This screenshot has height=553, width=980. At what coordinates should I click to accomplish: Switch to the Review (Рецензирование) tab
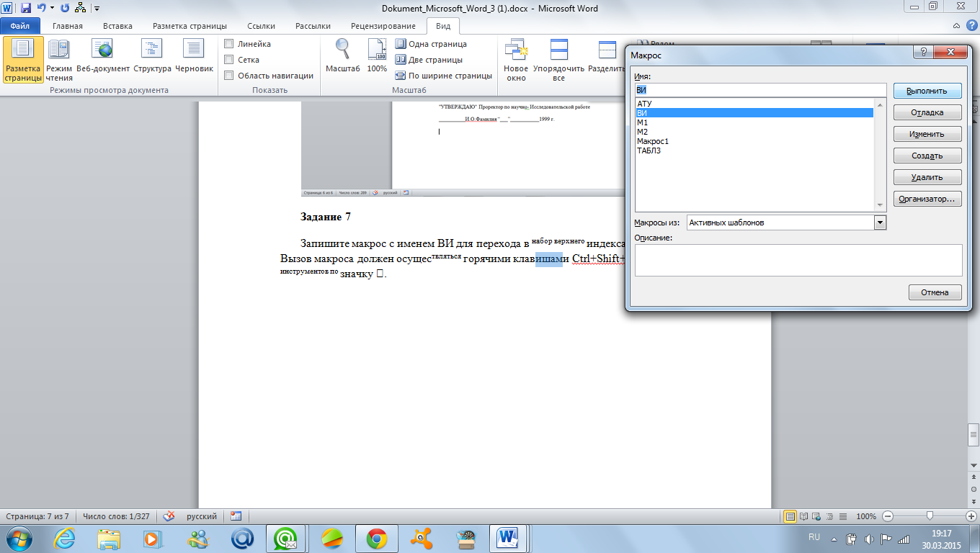(x=383, y=26)
